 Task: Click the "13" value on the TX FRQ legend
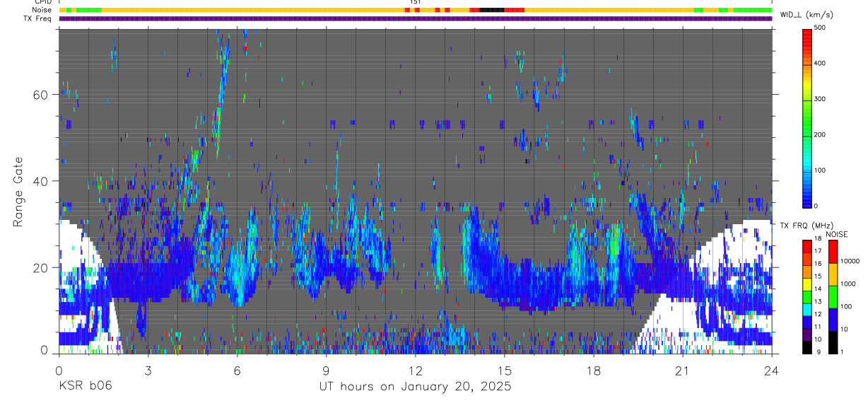pos(818,301)
